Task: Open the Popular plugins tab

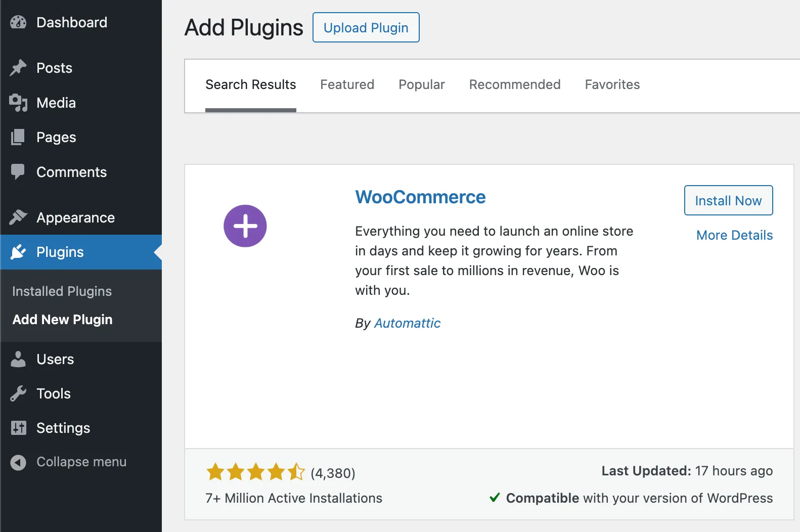Action: [421, 84]
